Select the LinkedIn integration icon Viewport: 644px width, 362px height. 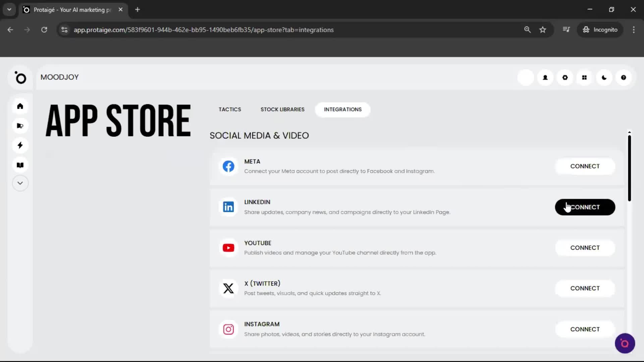coord(228,207)
